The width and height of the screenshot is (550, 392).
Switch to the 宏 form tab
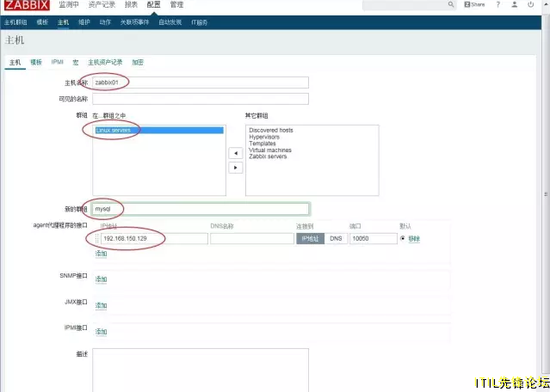point(76,63)
